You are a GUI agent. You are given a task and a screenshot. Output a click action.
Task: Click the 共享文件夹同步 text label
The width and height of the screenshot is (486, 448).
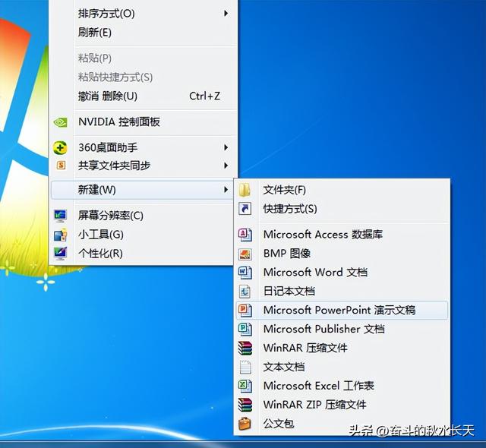(114, 166)
